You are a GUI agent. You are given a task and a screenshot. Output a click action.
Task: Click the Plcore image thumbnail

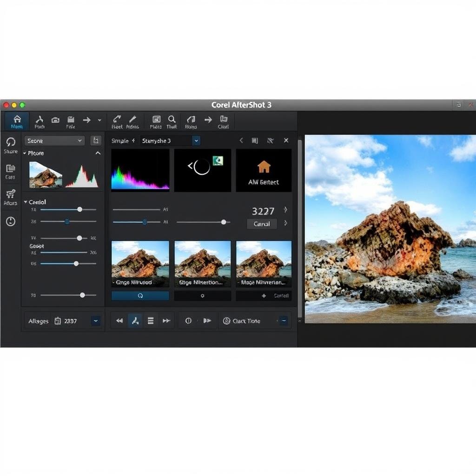click(46, 175)
